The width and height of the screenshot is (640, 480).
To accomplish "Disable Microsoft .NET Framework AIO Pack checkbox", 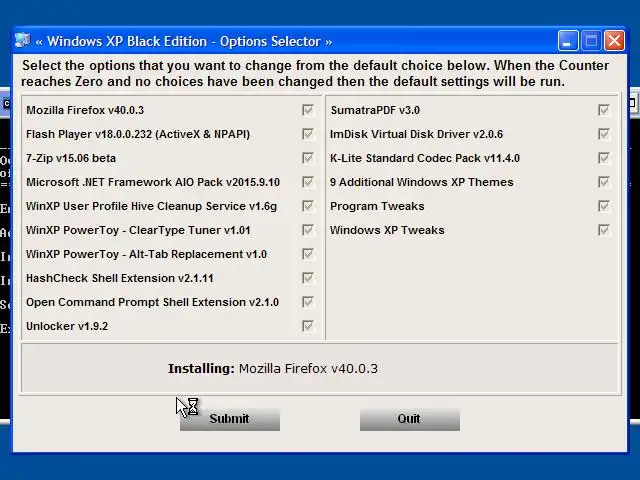I will pos(308,182).
